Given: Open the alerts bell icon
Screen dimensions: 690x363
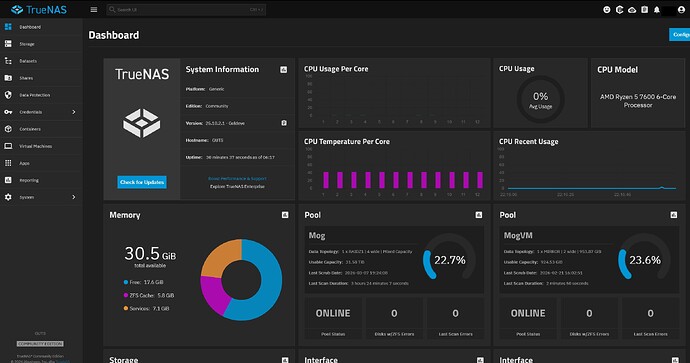Looking at the screenshot, I should tap(657, 9).
